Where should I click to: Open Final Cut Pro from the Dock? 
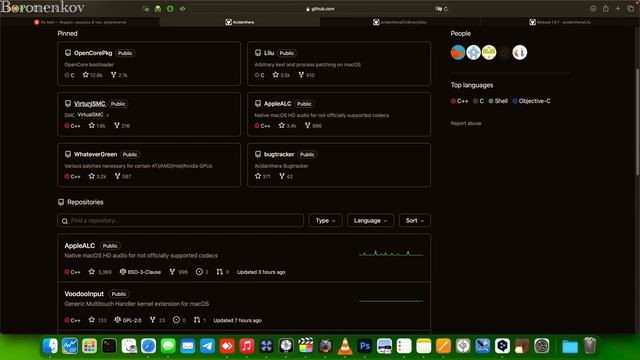coord(305,346)
